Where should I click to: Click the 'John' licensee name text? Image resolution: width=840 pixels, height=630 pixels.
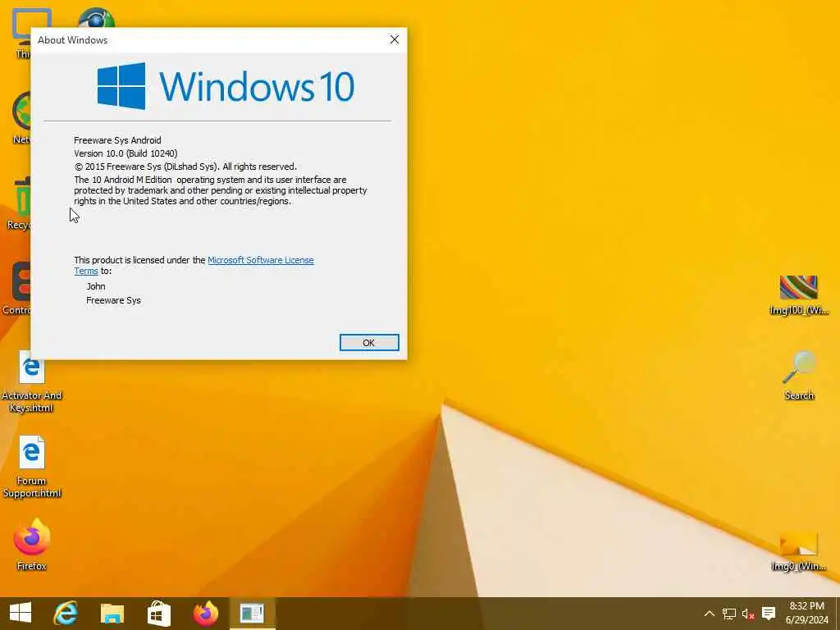96,286
